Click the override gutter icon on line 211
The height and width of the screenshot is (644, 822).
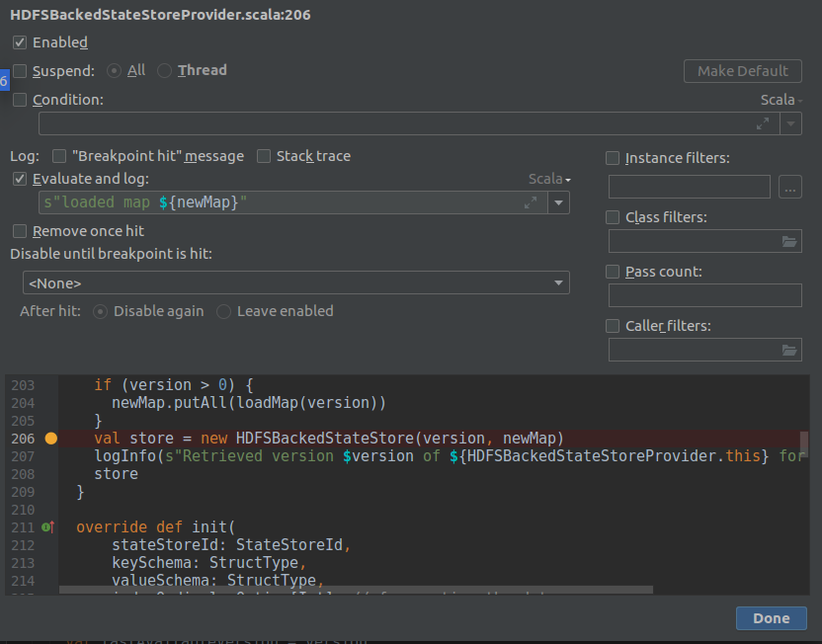(x=47, y=527)
